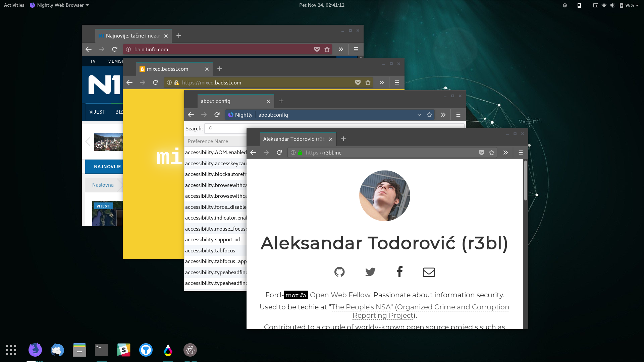644x362 pixels.
Task: Click the Firefox Nightly icon in taskbar
Action: [x=35, y=350]
